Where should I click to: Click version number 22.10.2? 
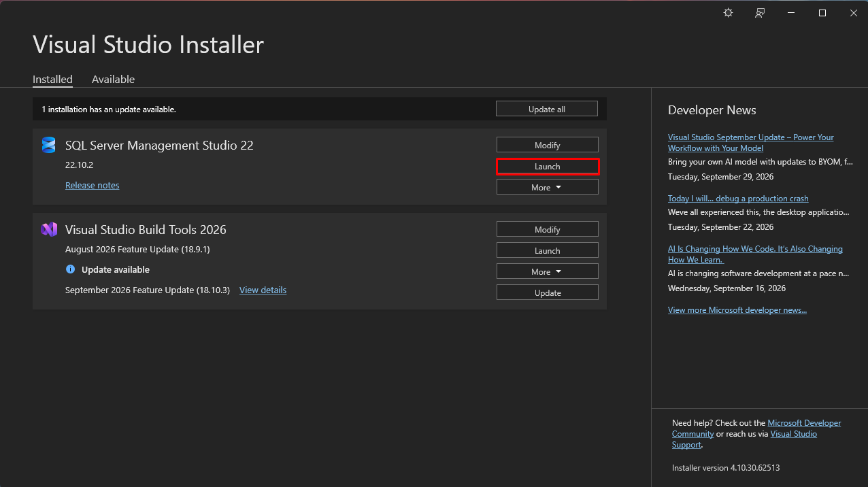pos(79,165)
